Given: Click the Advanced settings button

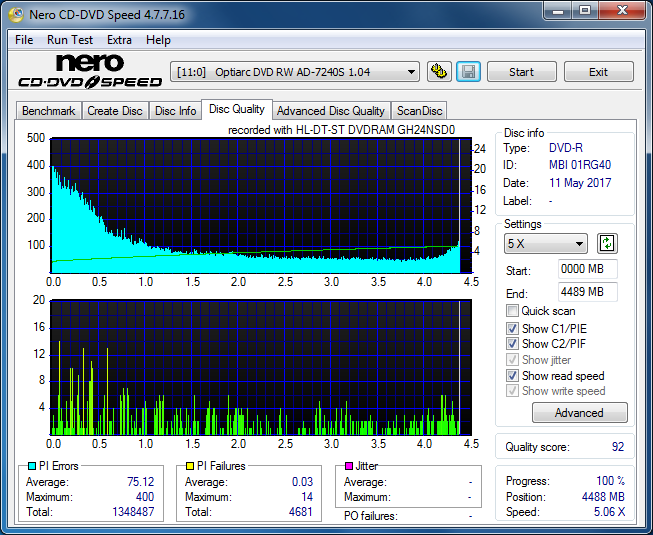Looking at the screenshot, I should pyautogui.click(x=579, y=413).
